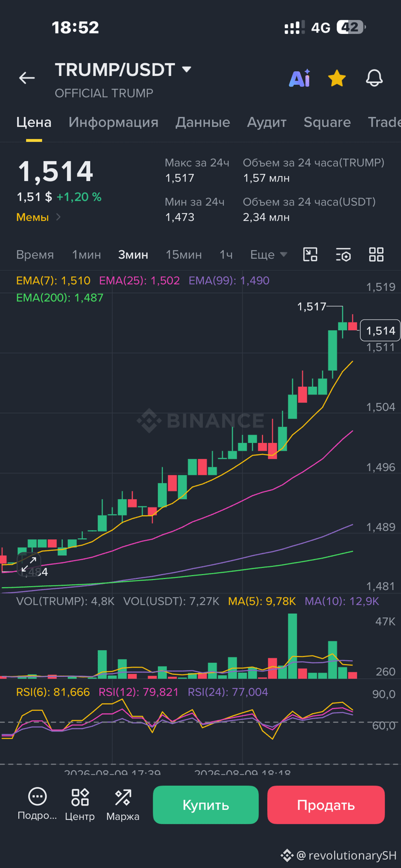Screen dimensions: 401x868
Task: Tap the Макс за 24ч value 1,517
Action: click(180, 178)
